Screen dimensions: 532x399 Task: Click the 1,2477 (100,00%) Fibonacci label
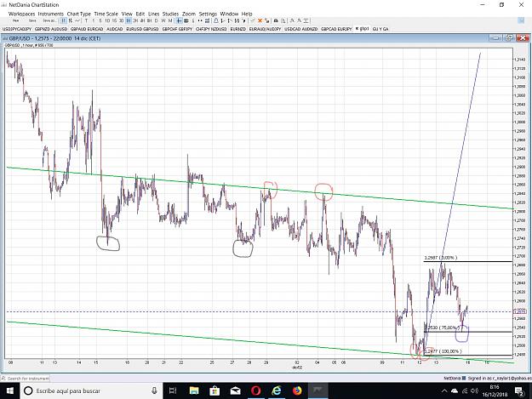click(x=443, y=351)
